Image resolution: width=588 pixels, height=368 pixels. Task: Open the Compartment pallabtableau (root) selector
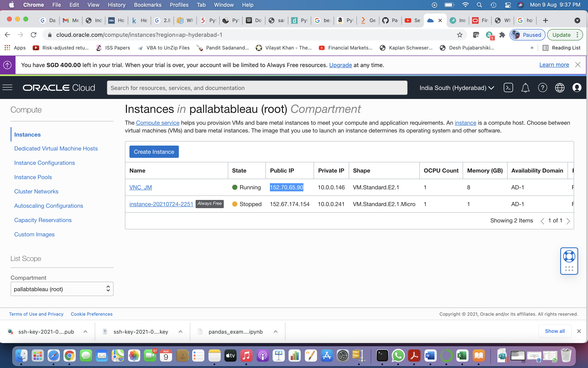62,289
